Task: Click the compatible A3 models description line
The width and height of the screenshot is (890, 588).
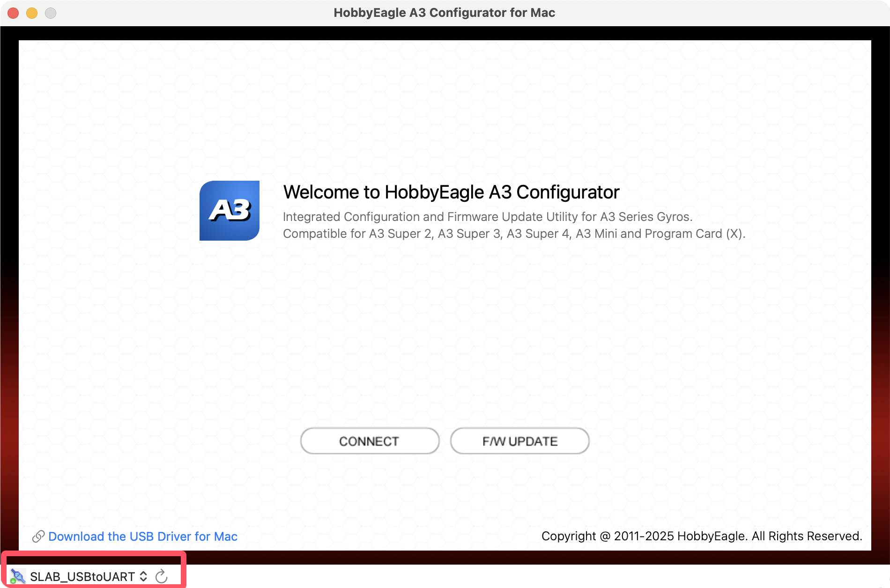Action: click(514, 234)
